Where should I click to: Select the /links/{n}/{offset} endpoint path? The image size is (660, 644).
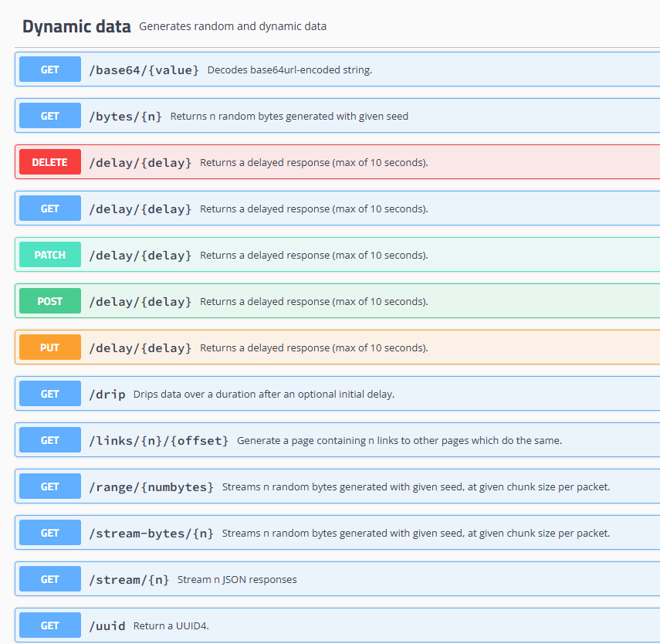[x=158, y=440]
